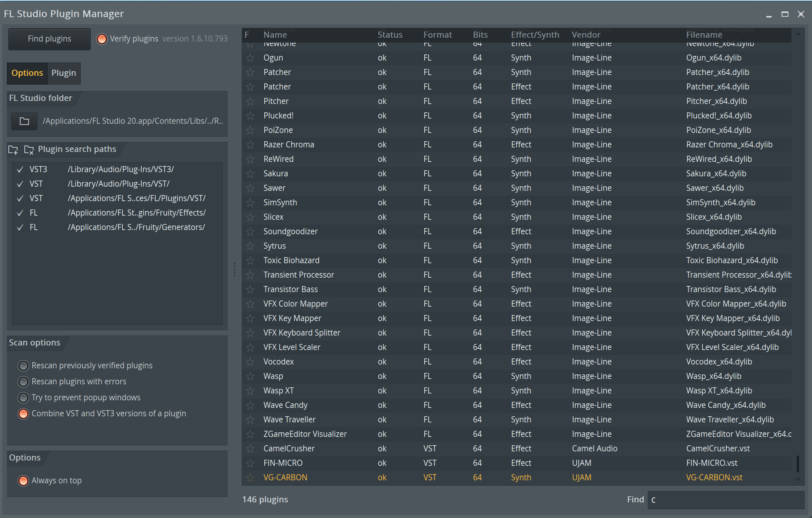
Task: Click into the Find search field
Action: [726, 500]
